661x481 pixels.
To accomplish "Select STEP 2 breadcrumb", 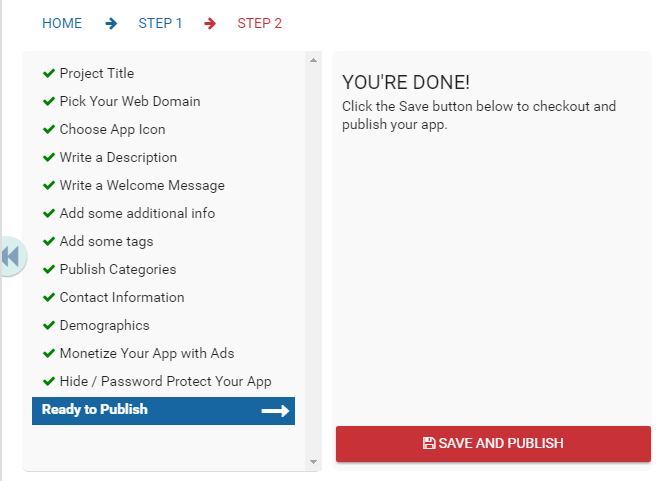I will [259, 23].
